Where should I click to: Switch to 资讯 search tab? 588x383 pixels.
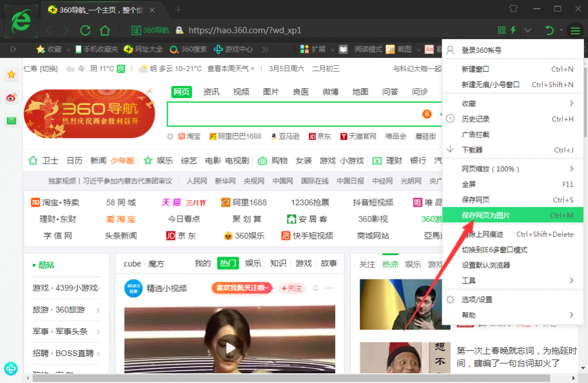click(211, 92)
